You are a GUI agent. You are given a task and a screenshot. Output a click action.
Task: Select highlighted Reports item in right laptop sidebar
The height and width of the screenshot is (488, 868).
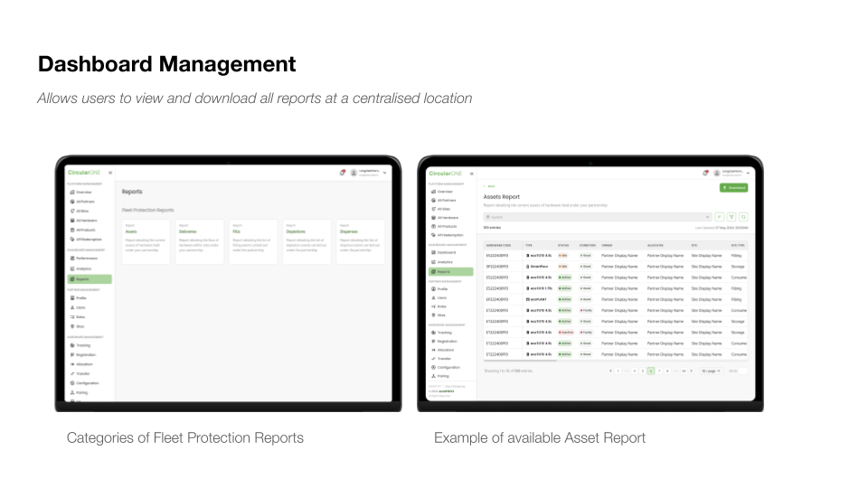[x=450, y=272]
